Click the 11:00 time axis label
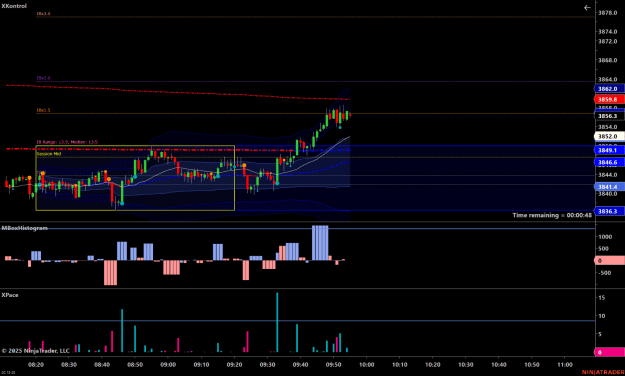 point(565,364)
